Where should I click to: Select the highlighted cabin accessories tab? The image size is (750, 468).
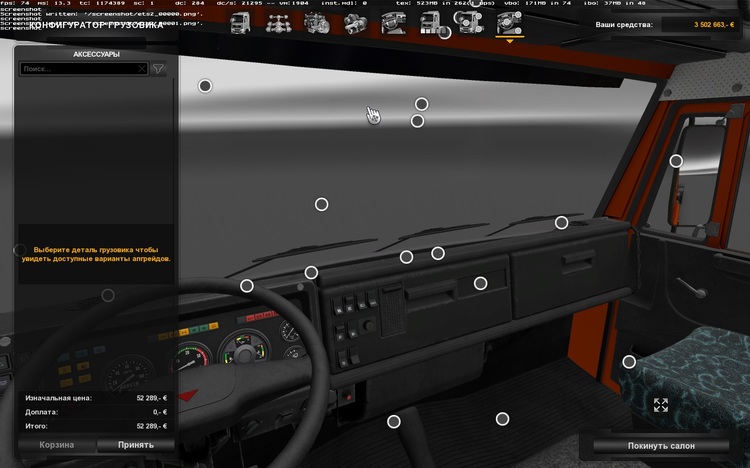509,23
